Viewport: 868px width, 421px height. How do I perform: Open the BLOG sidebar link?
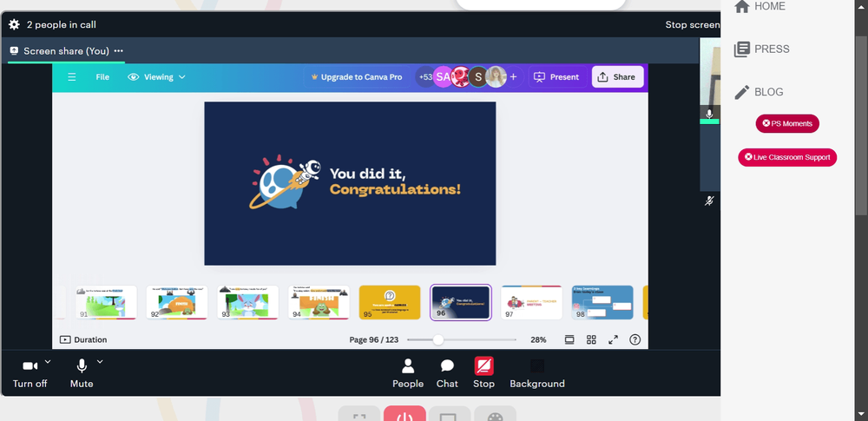pos(759,92)
